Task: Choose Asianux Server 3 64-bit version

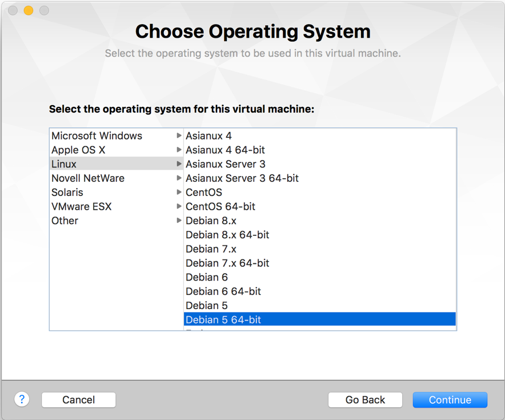Action: [320, 178]
